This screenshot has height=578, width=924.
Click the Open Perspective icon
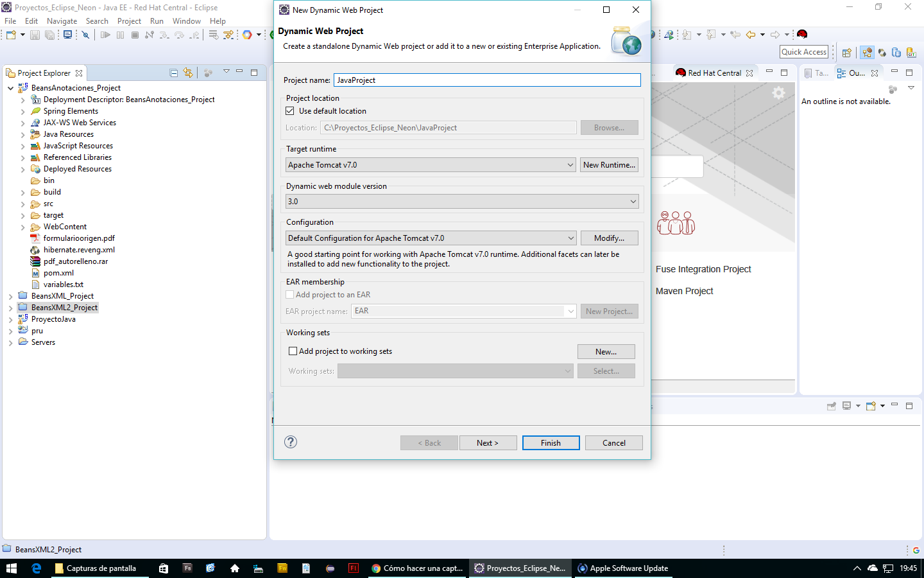coord(846,53)
